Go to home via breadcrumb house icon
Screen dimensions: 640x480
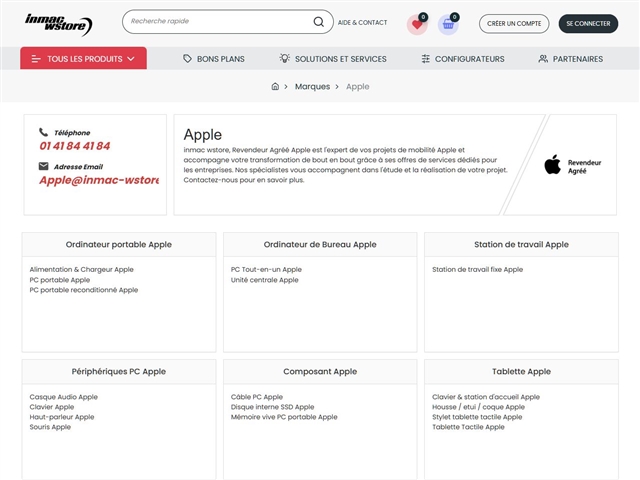tap(275, 86)
